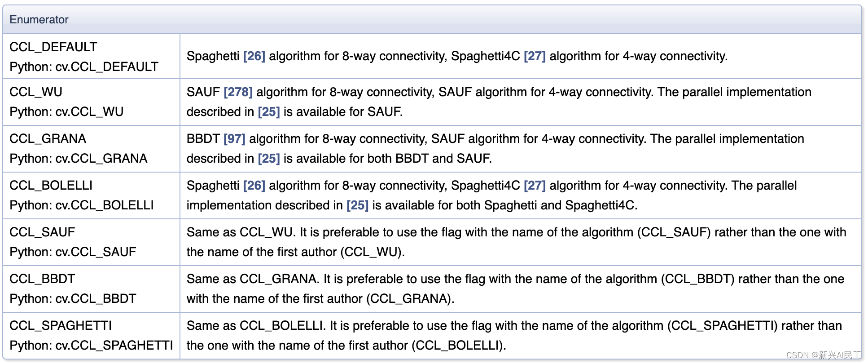The image size is (868, 364).
Task: Click the CCL_GRANA enumerator name
Action: pos(48,139)
